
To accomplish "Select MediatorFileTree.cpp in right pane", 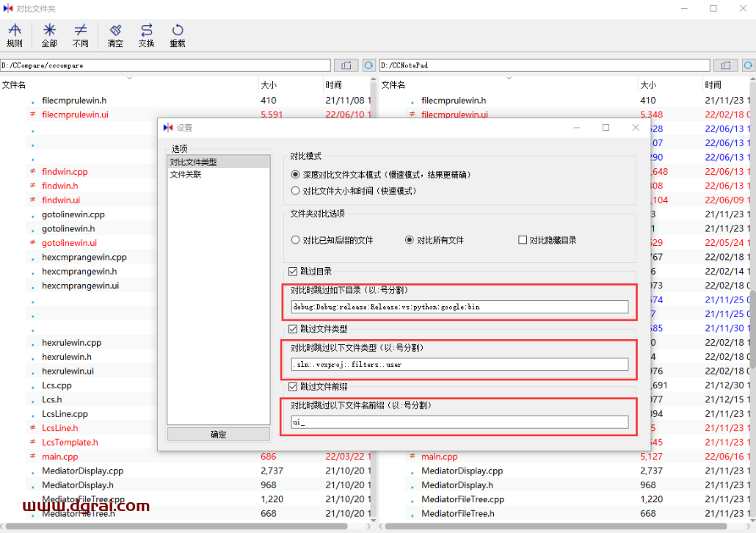I will [x=463, y=499].
